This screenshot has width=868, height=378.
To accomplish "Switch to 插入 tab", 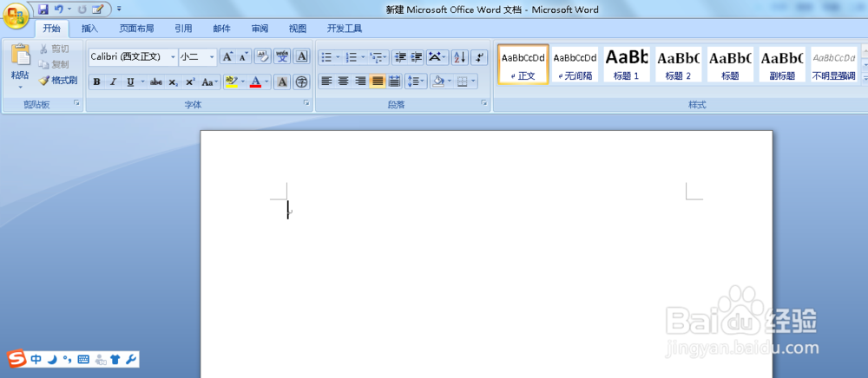I will coord(89,29).
